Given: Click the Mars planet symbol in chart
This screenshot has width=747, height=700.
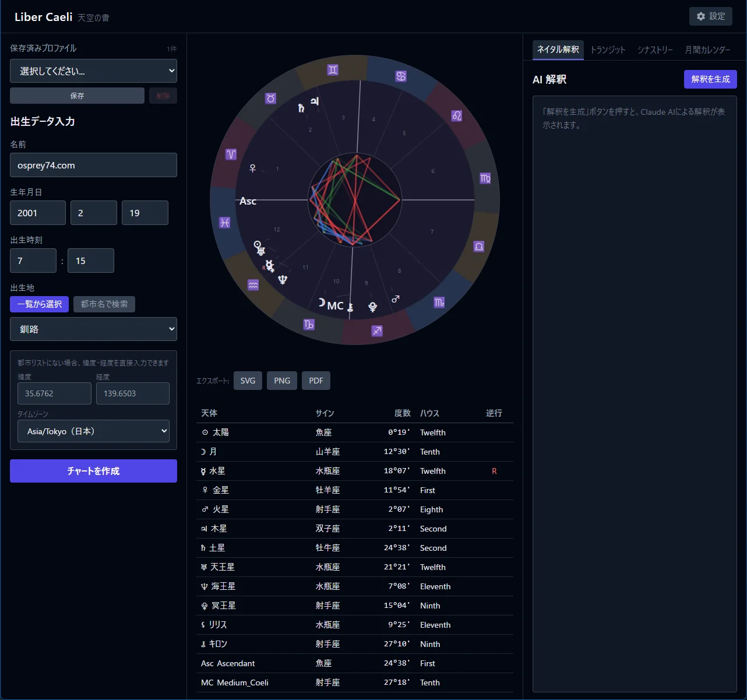Looking at the screenshot, I should [396, 298].
